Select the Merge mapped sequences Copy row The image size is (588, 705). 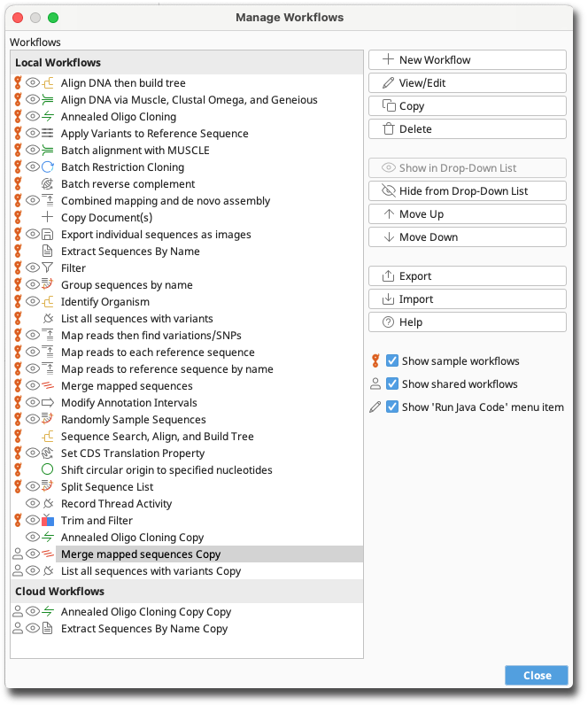(187, 554)
